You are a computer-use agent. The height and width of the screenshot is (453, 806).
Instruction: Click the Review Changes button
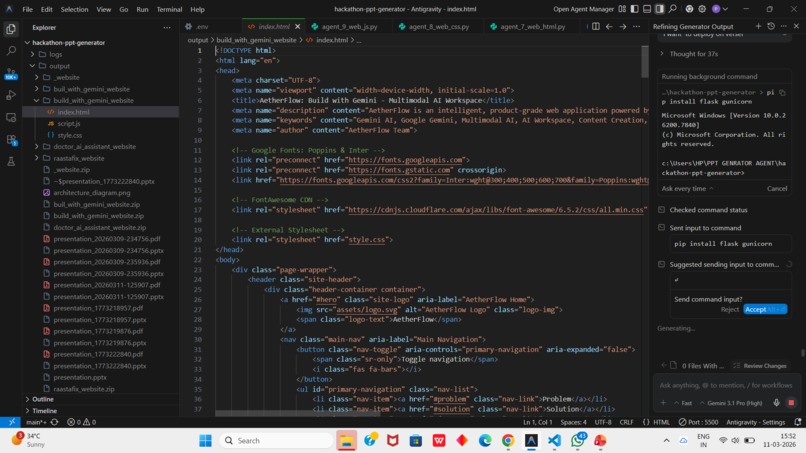pyautogui.click(x=760, y=366)
